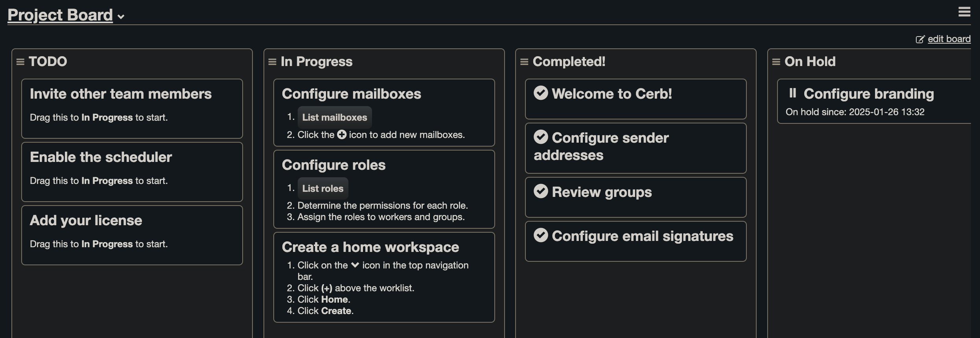Click the chevron icon in home workspace card
The height and width of the screenshot is (338, 980).
tap(355, 265)
